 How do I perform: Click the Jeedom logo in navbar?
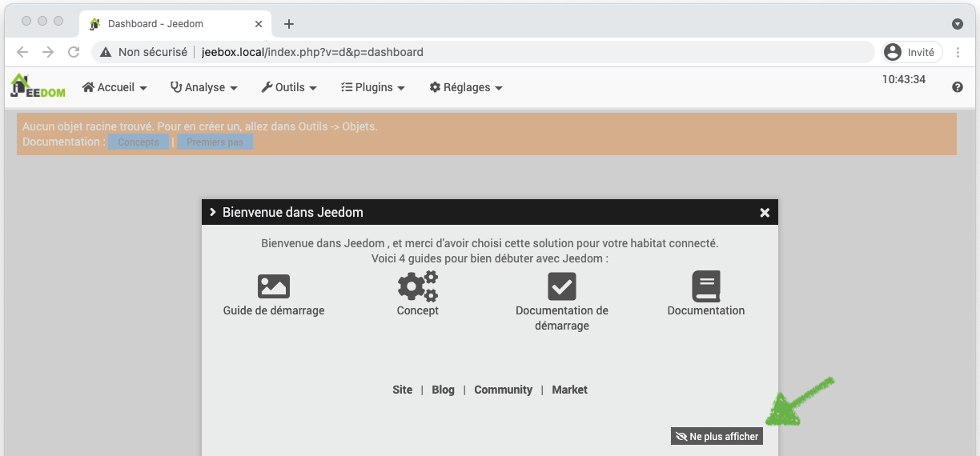(x=38, y=86)
